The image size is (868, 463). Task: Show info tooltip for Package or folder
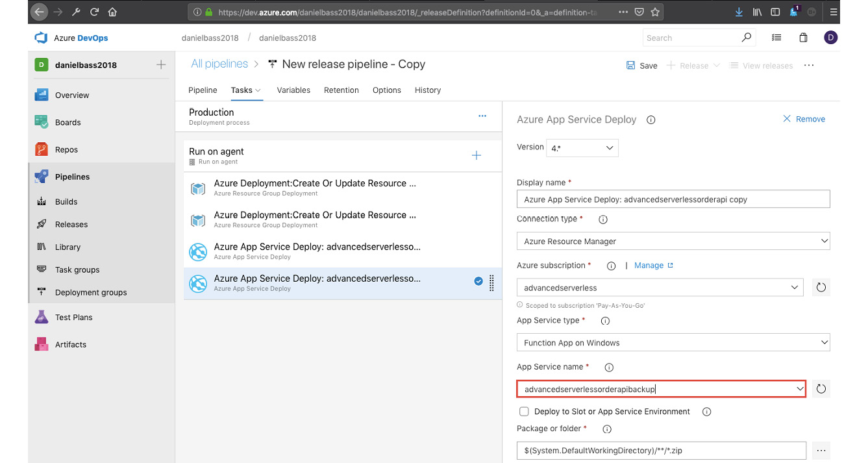click(x=607, y=429)
